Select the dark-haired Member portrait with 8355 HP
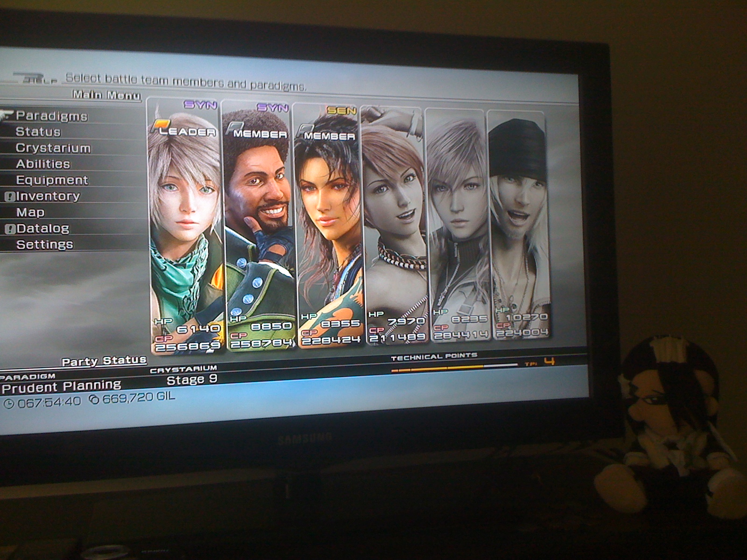This screenshot has height=560, width=747. coord(329,226)
